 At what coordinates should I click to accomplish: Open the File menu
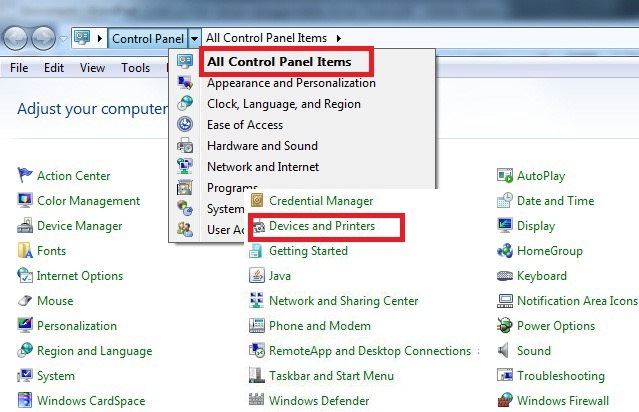coord(19,68)
